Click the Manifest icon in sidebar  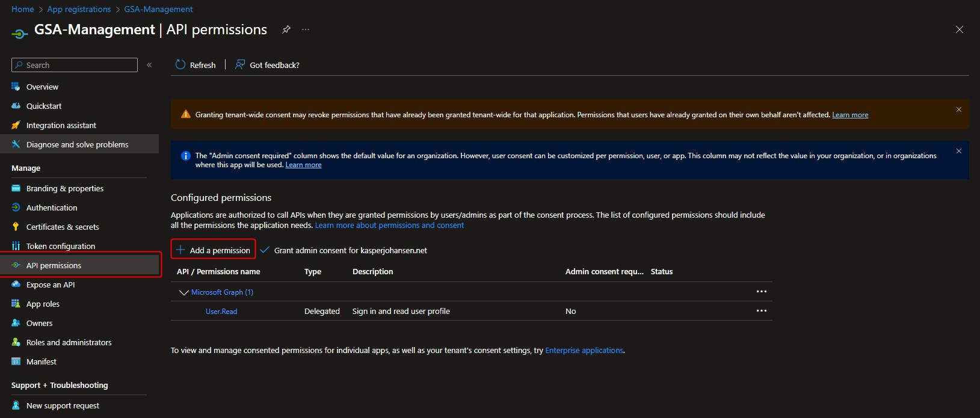[x=16, y=361]
